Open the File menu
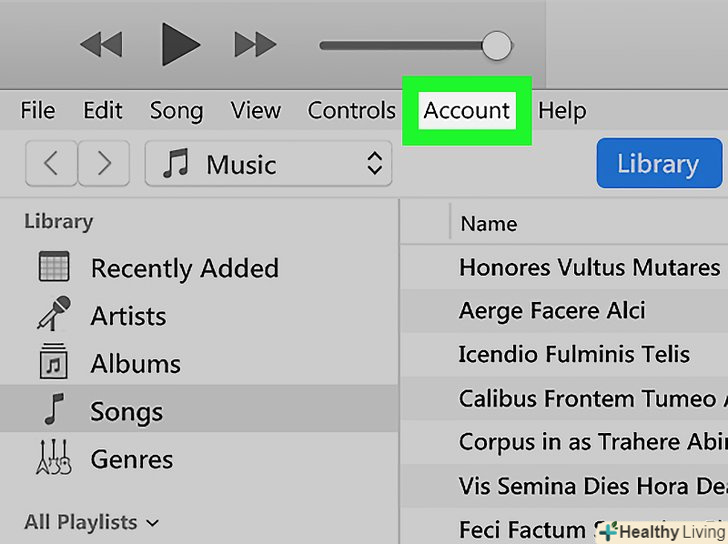The width and height of the screenshot is (728, 544). [38, 110]
